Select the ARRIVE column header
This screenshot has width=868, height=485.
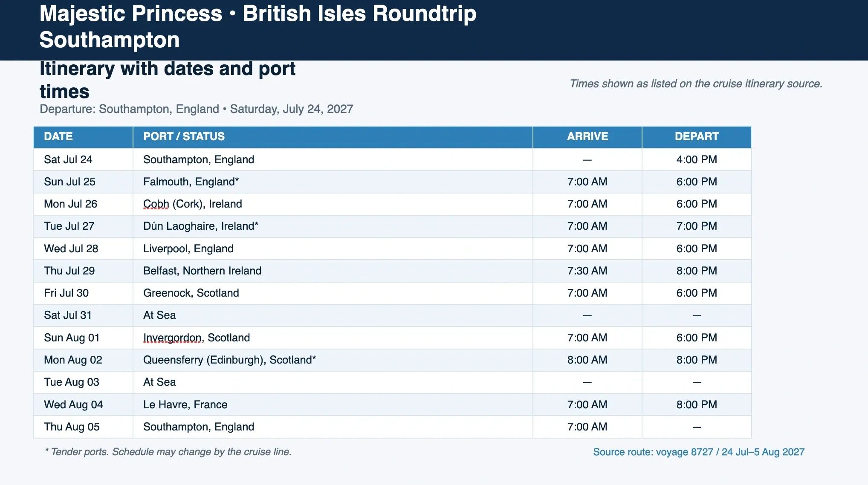[x=587, y=136]
